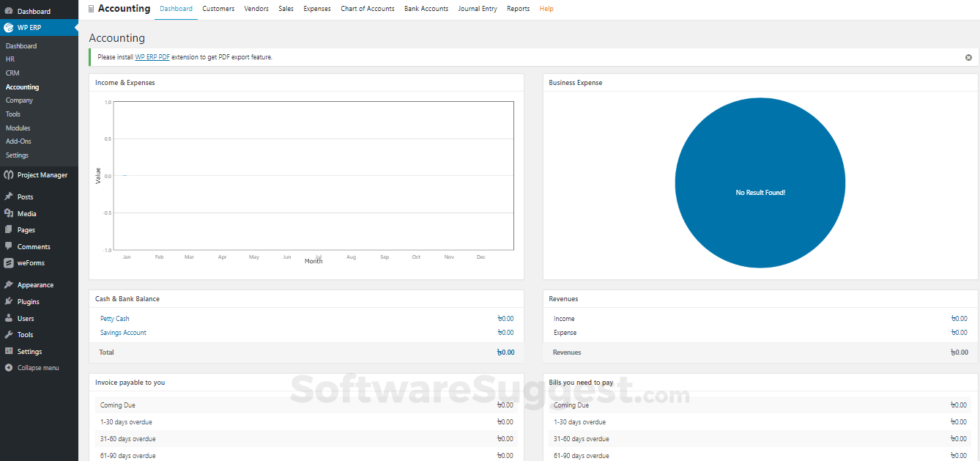
Task: Select the Posts pin icon
Action: (7, 196)
